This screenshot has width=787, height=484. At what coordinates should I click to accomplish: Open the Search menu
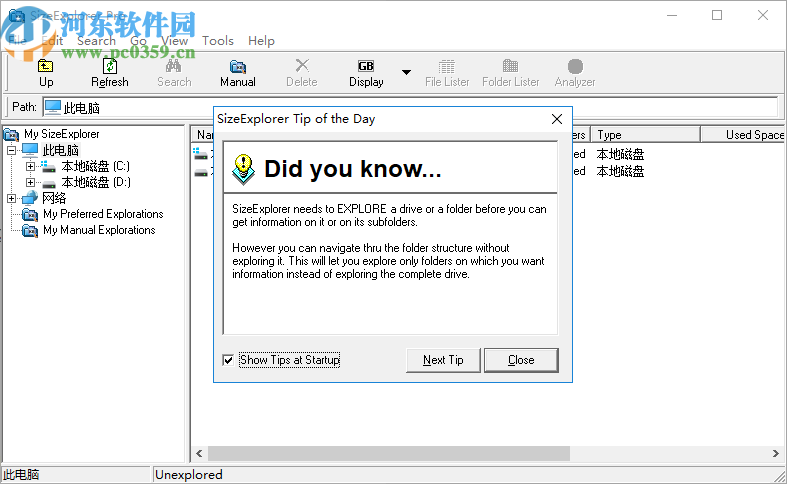click(96, 41)
